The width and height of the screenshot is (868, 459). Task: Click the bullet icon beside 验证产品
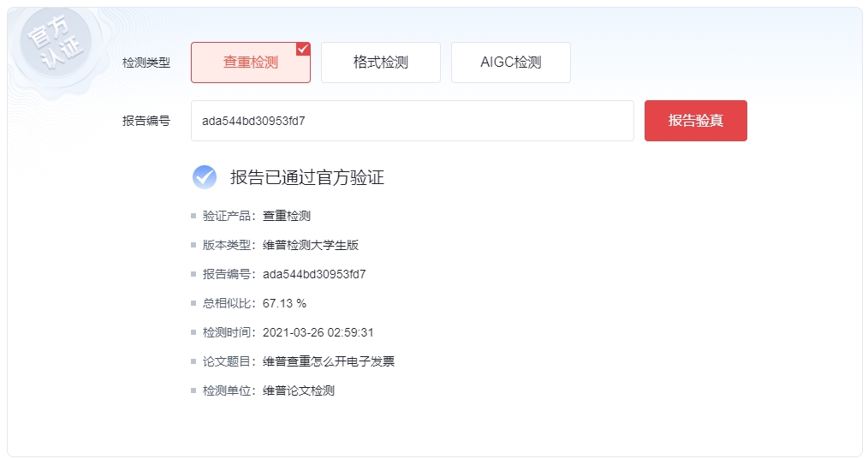(194, 217)
